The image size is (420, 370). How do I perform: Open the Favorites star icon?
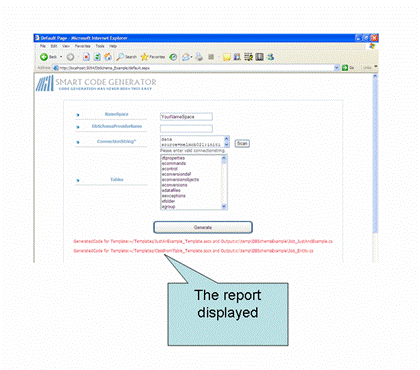[144, 57]
